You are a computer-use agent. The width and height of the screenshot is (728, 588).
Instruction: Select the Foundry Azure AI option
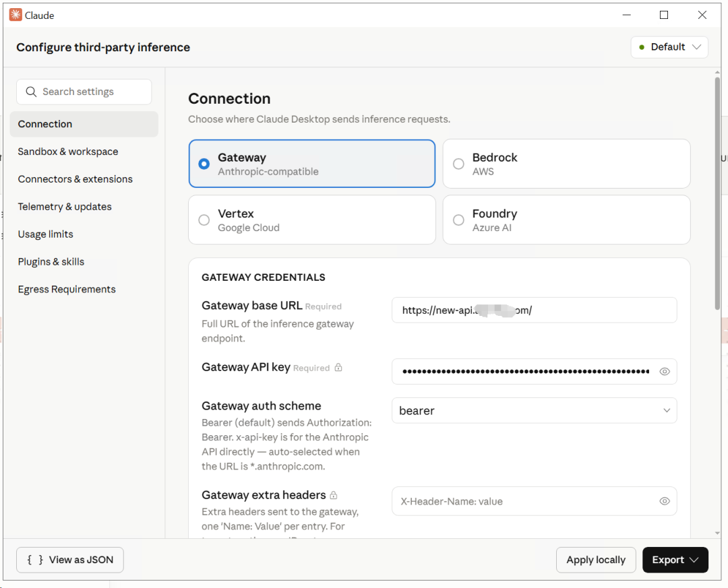tap(458, 220)
